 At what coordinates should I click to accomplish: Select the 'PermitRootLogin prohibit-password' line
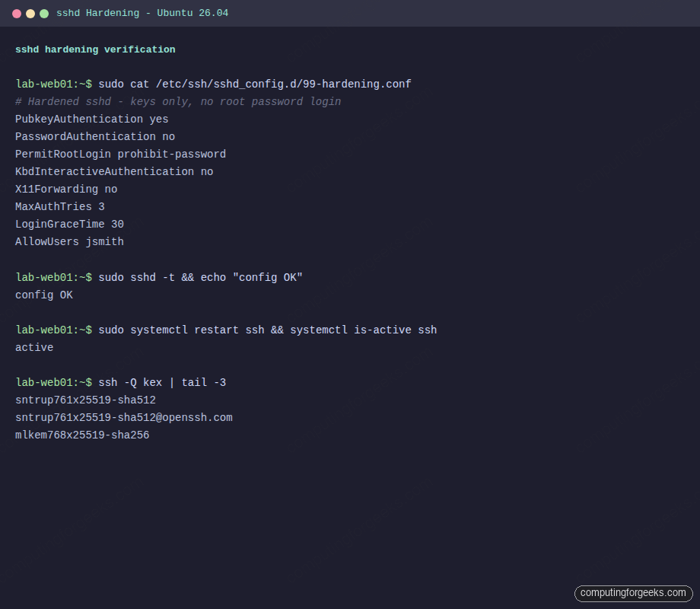click(x=120, y=154)
